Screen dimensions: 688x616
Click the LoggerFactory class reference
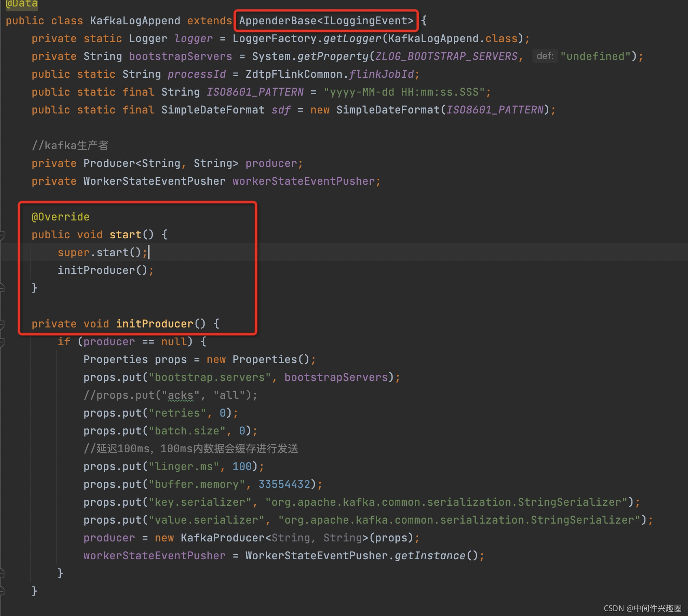(275, 38)
